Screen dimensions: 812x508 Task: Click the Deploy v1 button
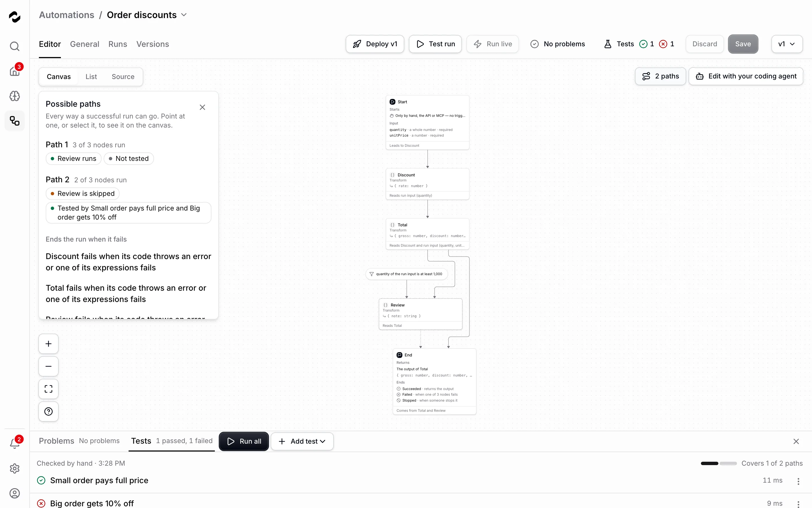[375, 44]
